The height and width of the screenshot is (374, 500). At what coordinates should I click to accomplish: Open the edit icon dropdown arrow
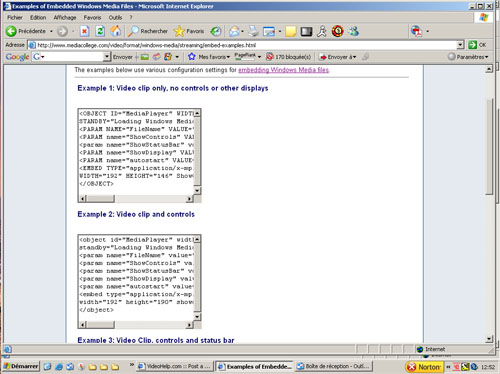(x=280, y=32)
